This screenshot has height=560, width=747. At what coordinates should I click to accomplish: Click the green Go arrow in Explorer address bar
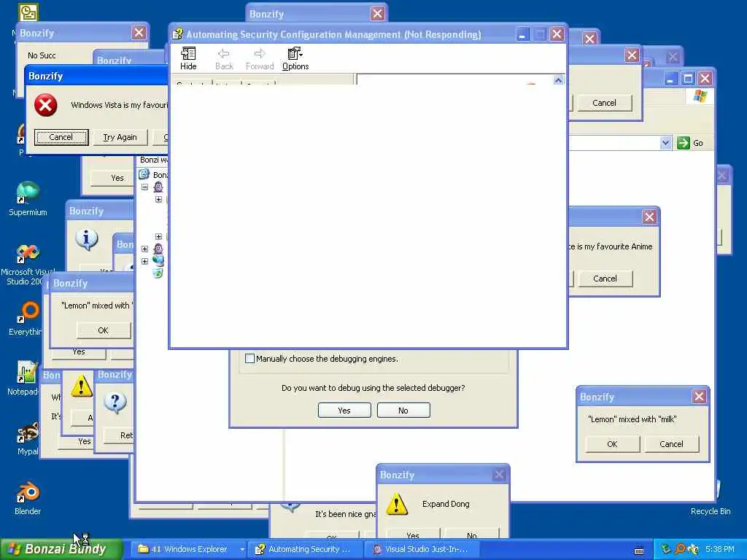(x=683, y=142)
